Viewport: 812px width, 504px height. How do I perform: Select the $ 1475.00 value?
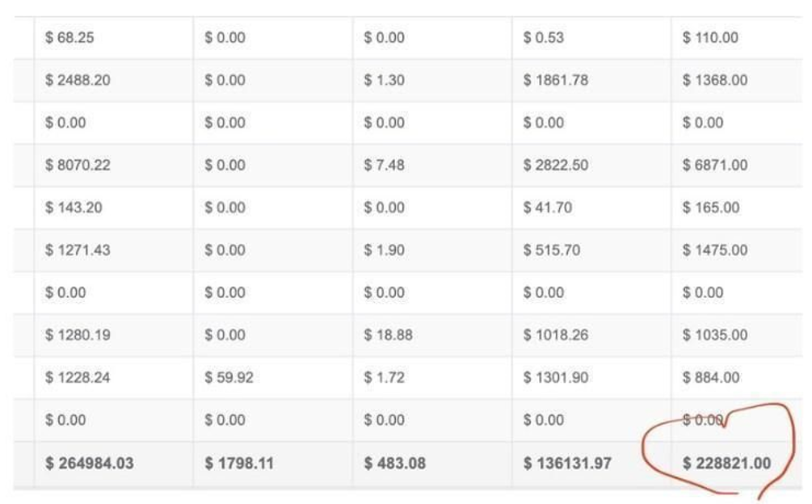[715, 250]
